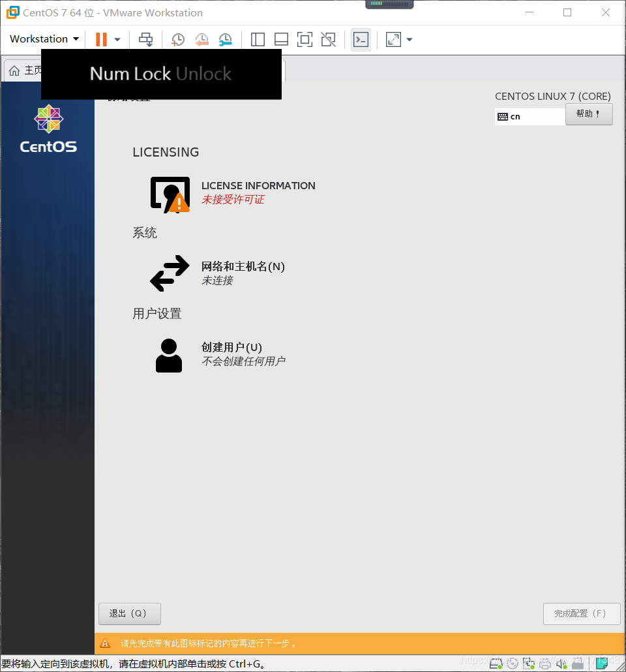Revert to the previous snapshot
This screenshot has height=672, width=626.
201,39
